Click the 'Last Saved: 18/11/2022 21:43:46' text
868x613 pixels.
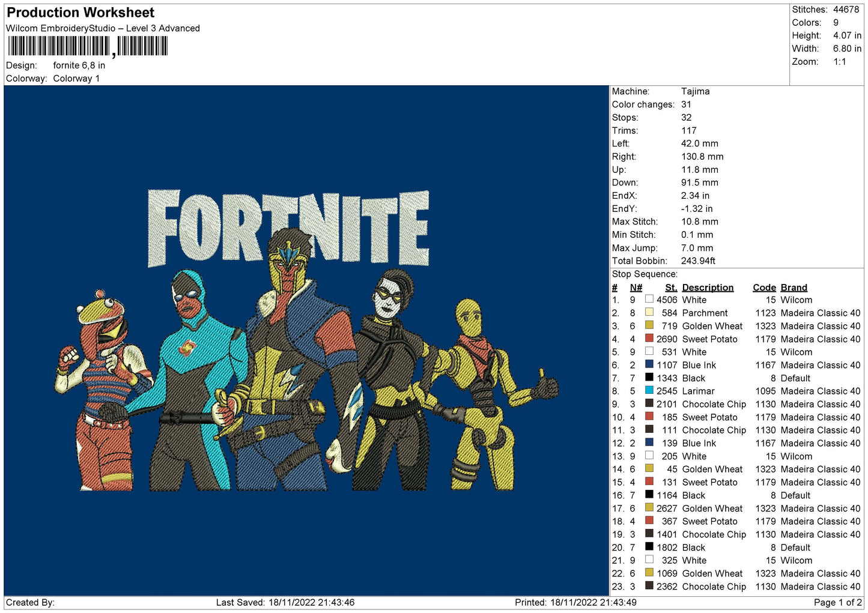[x=285, y=602]
